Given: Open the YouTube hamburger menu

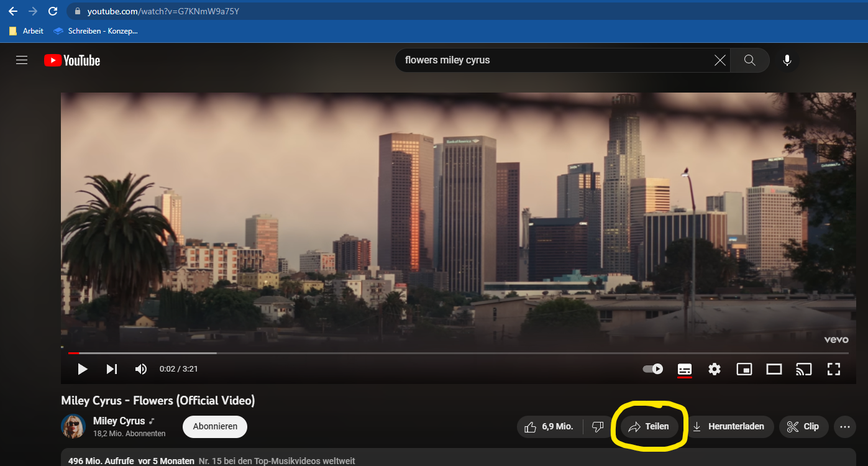Looking at the screenshot, I should 22,60.
